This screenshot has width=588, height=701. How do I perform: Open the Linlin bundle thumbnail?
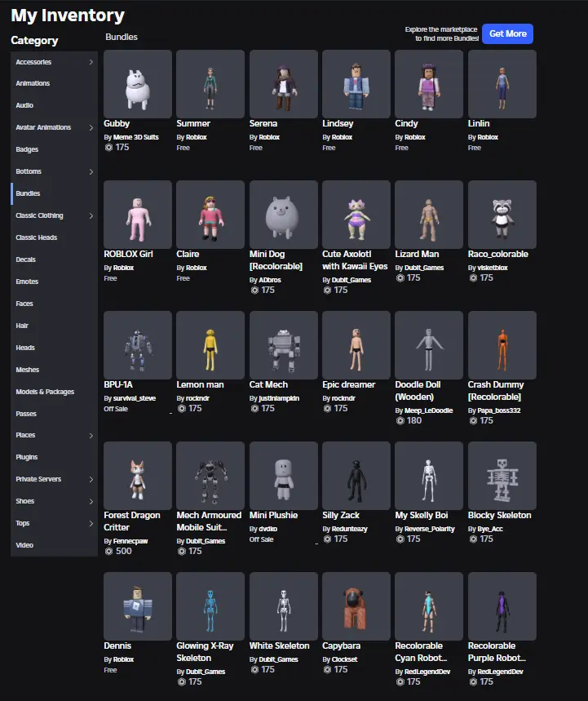[x=502, y=84]
